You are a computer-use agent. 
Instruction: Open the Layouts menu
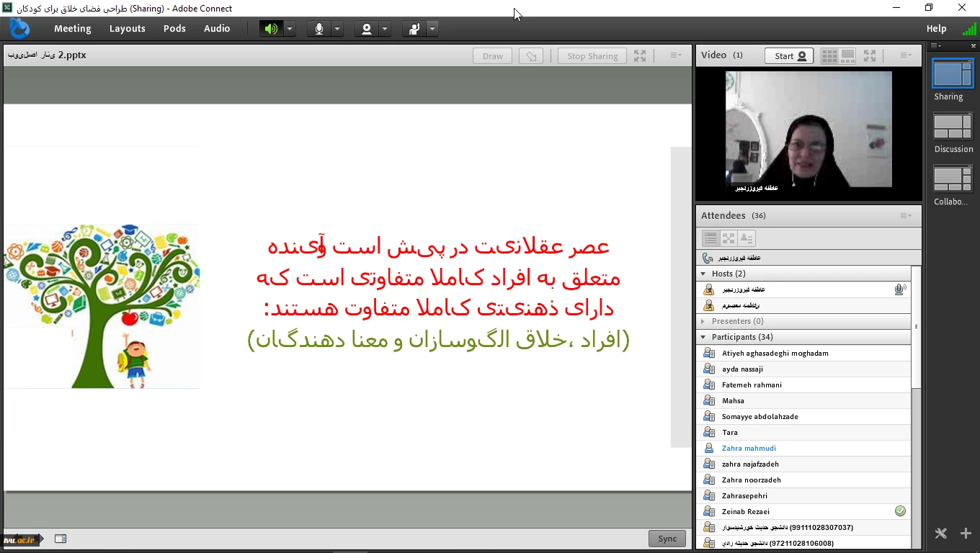(x=128, y=29)
